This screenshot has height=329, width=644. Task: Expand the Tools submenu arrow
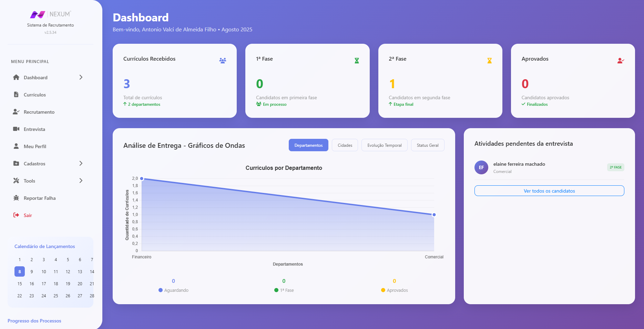click(x=81, y=181)
